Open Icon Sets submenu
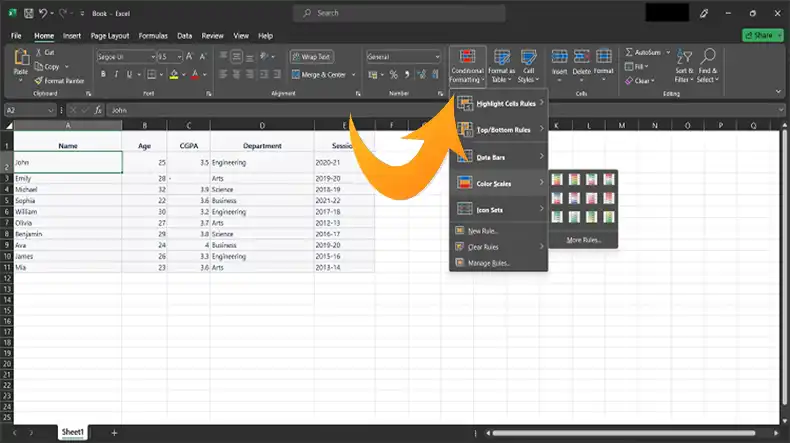The image size is (790, 443). (499, 210)
